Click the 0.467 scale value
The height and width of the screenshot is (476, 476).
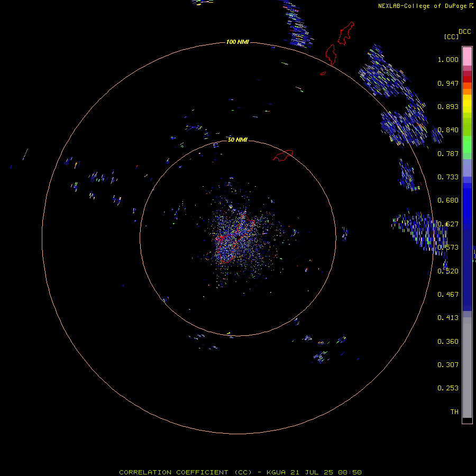pyautogui.click(x=448, y=295)
